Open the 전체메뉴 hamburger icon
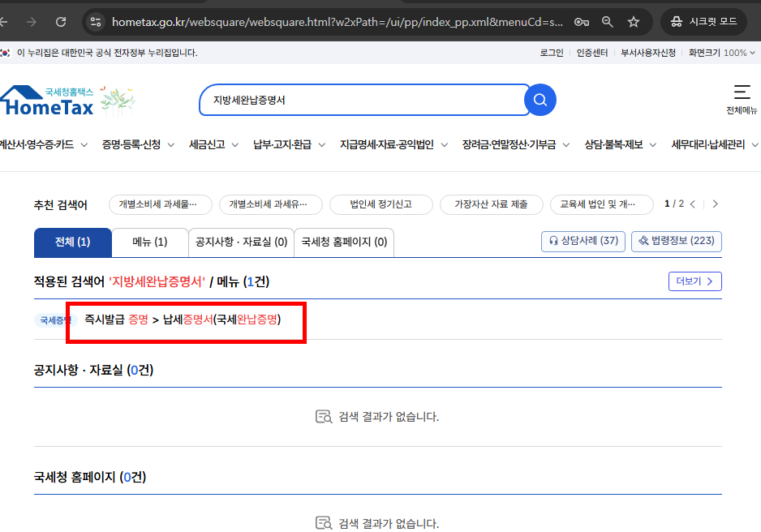The image size is (761, 532). (741, 92)
